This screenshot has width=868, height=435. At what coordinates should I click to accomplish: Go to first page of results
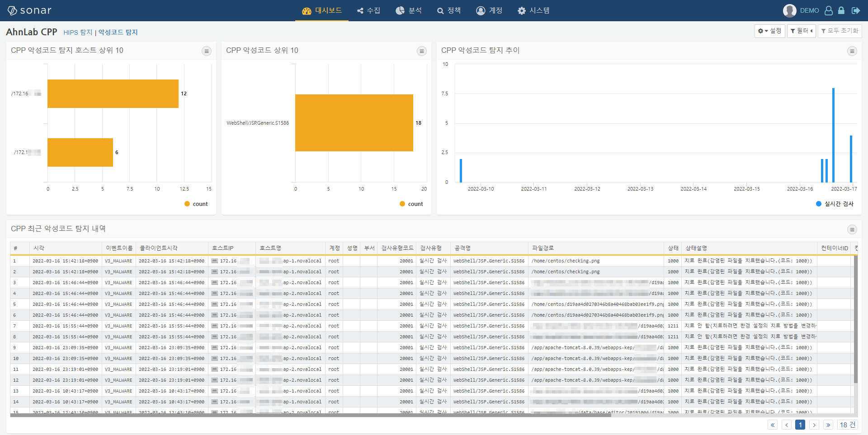(773, 425)
